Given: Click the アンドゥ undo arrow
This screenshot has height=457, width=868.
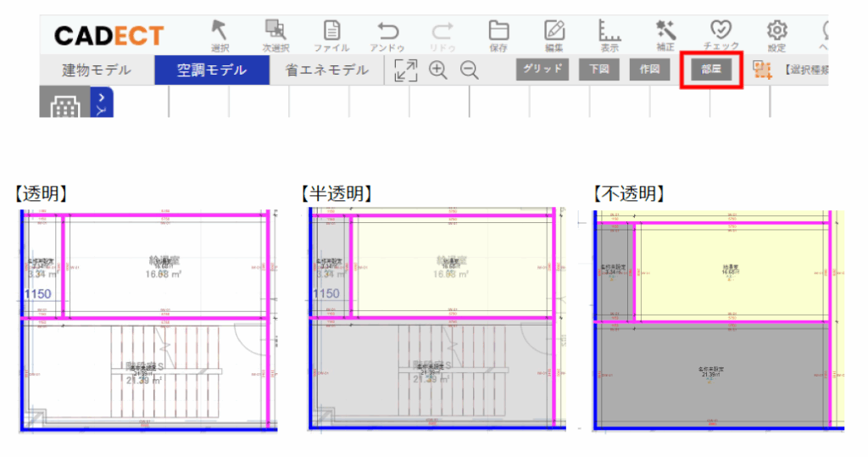Looking at the screenshot, I should click(387, 32).
